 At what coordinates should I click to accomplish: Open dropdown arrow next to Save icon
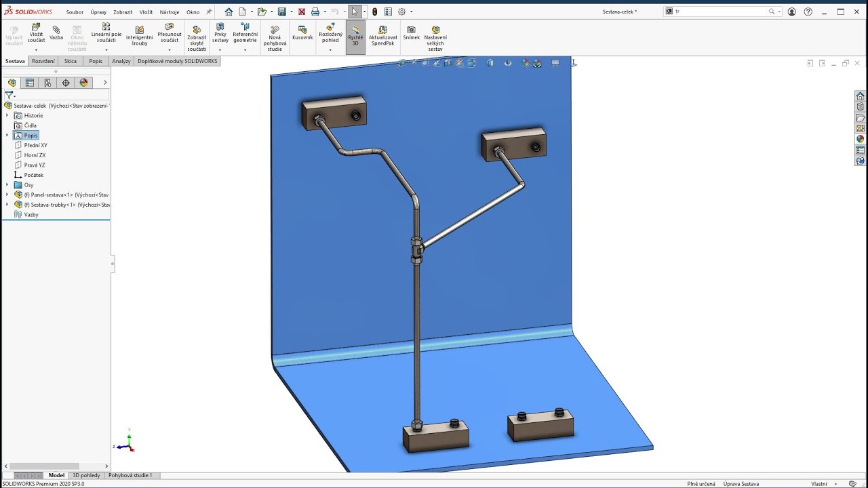(291, 12)
